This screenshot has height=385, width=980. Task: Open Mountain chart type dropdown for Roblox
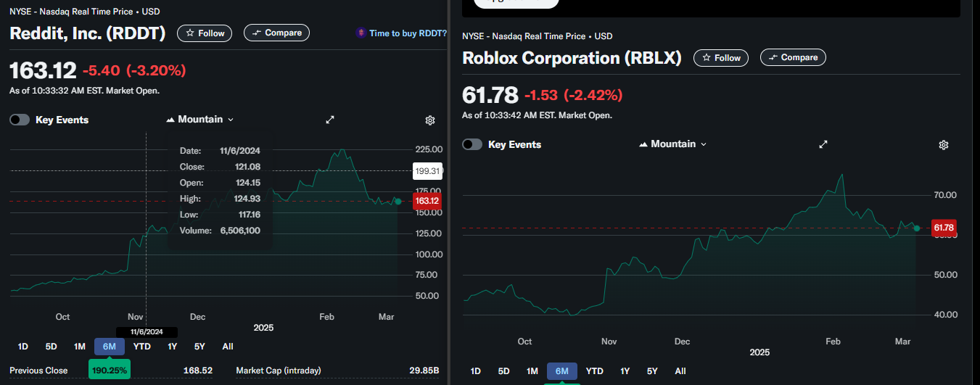[x=673, y=144]
